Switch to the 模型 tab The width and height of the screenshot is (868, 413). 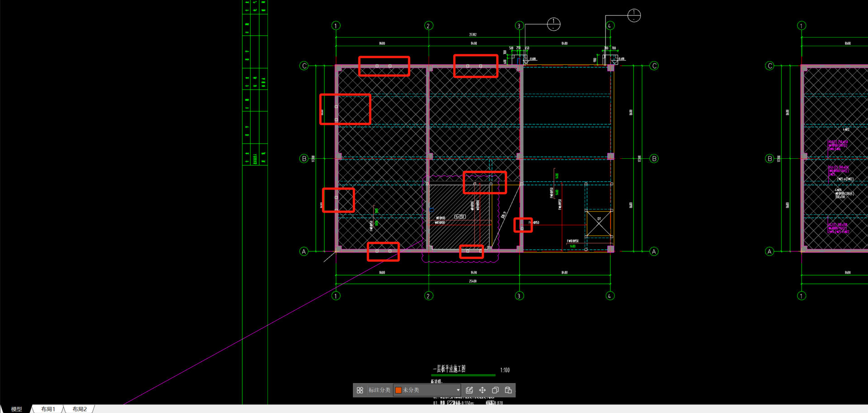click(x=16, y=409)
